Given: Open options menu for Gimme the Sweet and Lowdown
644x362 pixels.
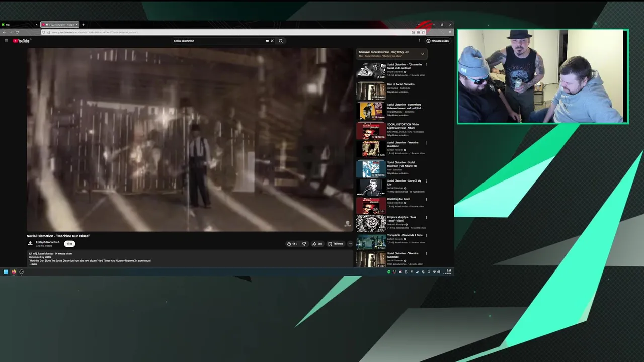Looking at the screenshot, I should [x=426, y=65].
